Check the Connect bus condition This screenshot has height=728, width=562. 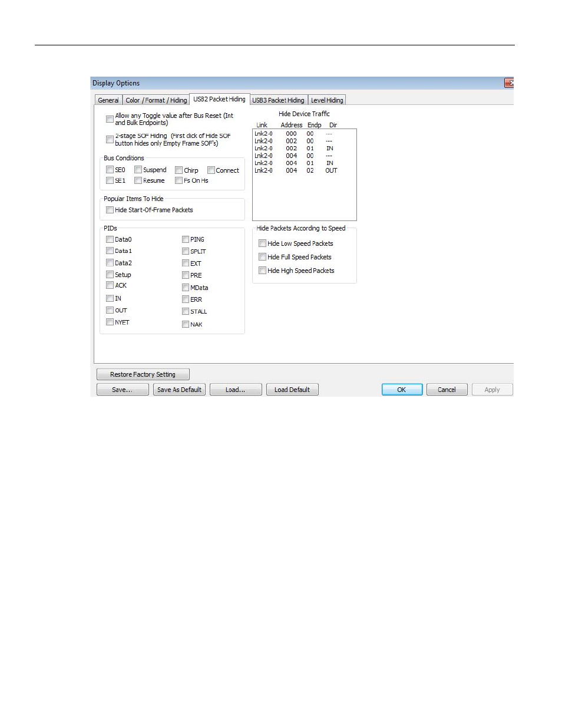pos(211,170)
